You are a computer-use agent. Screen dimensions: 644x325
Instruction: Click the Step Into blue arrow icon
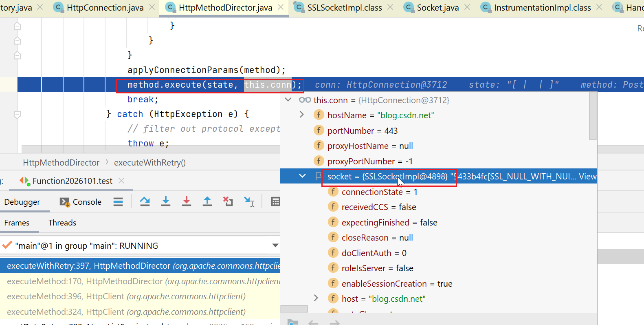pyautogui.click(x=165, y=201)
